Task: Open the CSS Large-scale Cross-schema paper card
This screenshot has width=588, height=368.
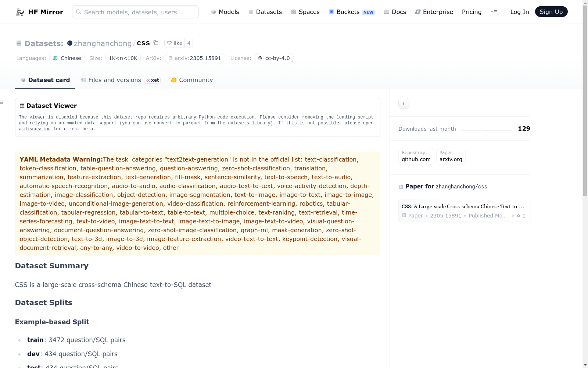Action: (464, 210)
